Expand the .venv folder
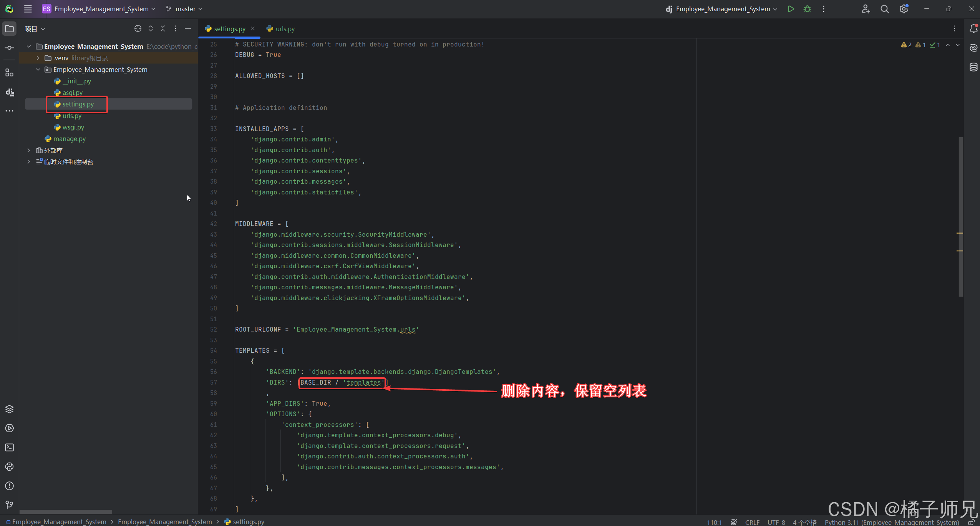This screenshot has height=526, width=980. [38, 58]
